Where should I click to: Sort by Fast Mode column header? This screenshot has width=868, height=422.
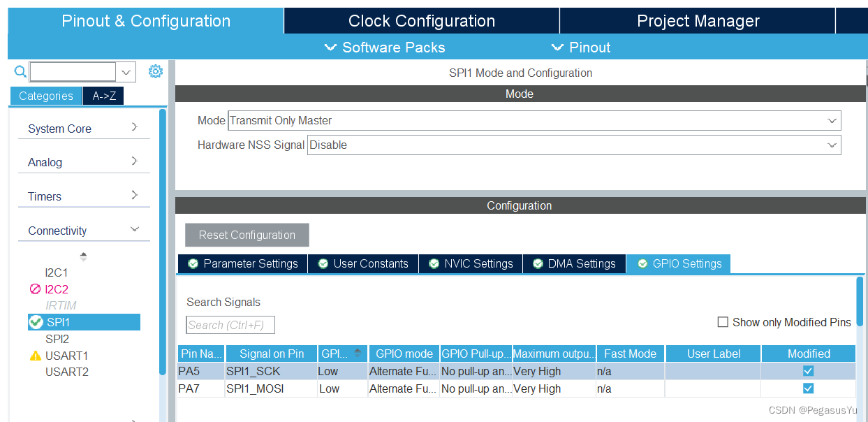pyautogui.click(x=631, y=354)
